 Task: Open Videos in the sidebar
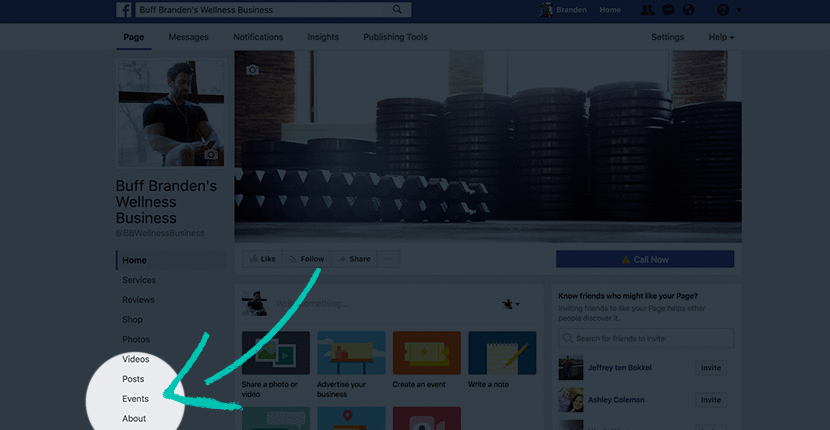[x=136, y=359]
